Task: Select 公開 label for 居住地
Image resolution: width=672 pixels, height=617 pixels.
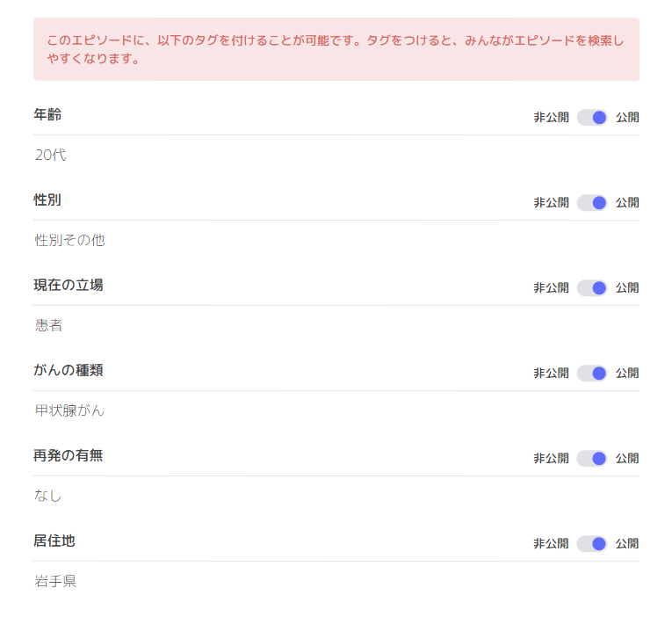Action: [x=627, y=544]
